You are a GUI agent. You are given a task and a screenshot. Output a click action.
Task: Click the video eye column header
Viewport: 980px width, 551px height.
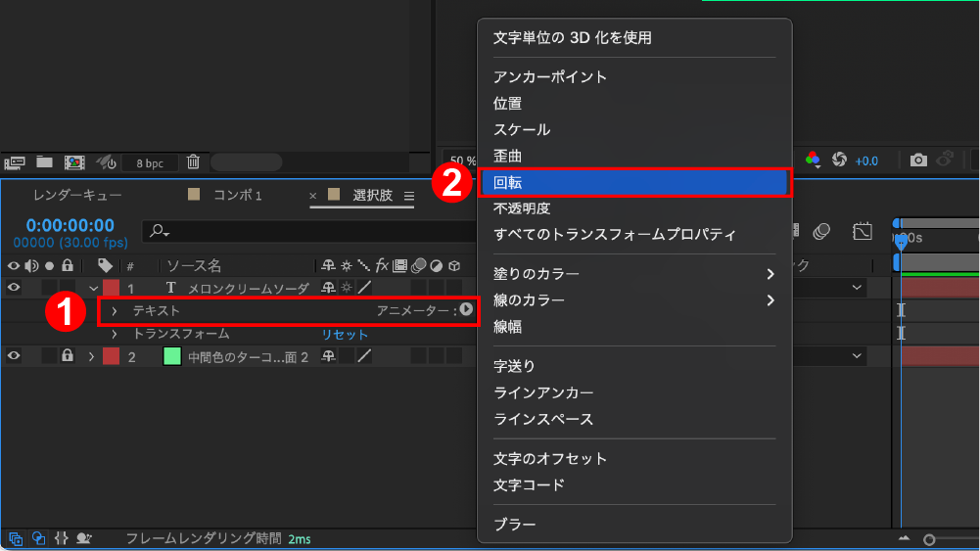pos(13,266)
